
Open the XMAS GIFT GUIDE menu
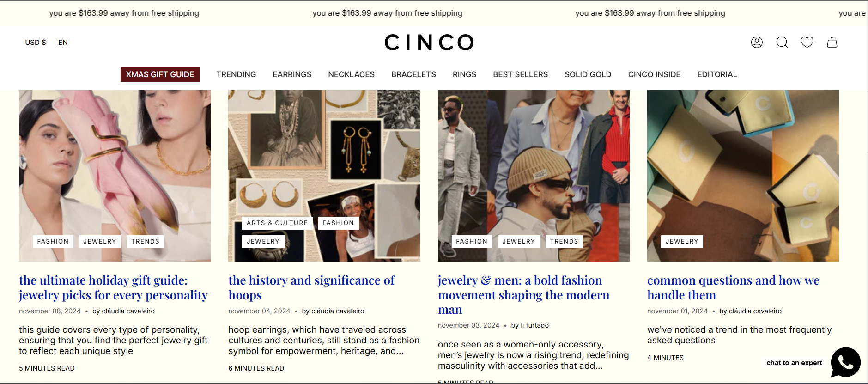(160, 74)
